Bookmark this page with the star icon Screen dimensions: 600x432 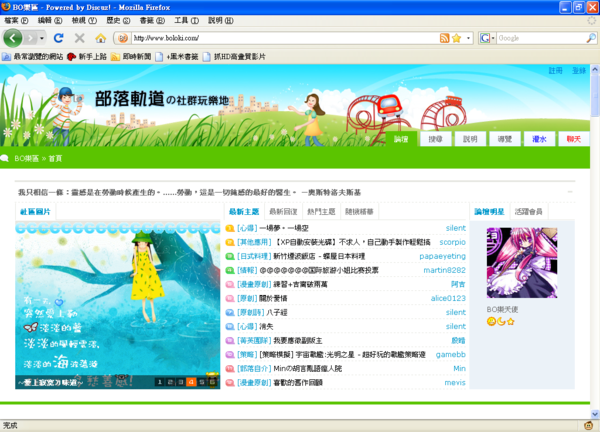[456, 38]
